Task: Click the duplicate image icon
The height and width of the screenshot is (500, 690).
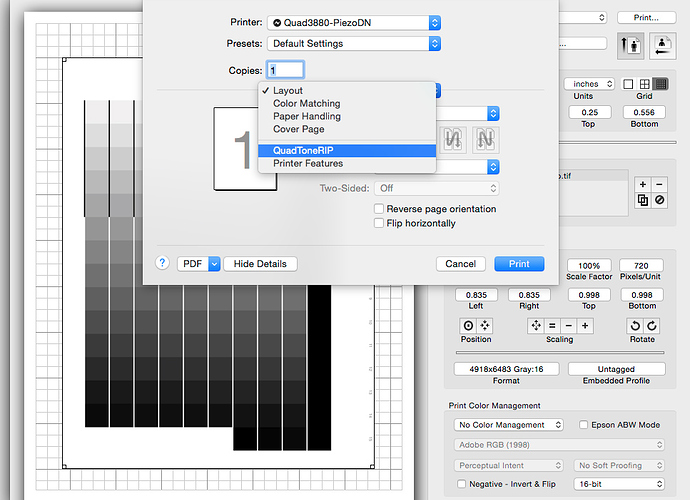Action: pos(642,201)
